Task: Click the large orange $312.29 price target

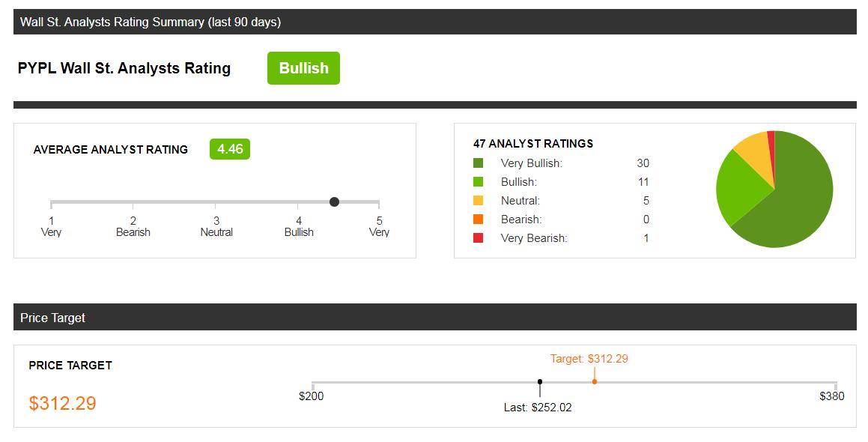Action: tap(63, 403)
